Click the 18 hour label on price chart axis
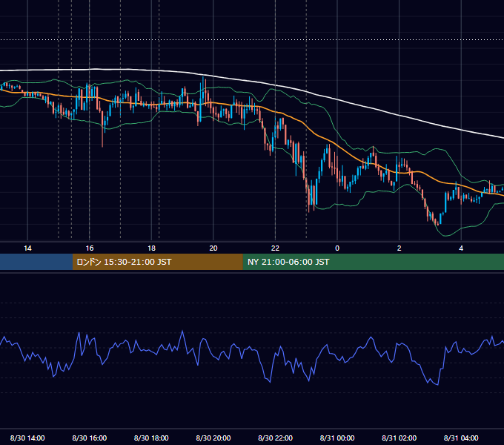Screen dimensions: 504x445 pyautogui.click(x=151, y=248)
